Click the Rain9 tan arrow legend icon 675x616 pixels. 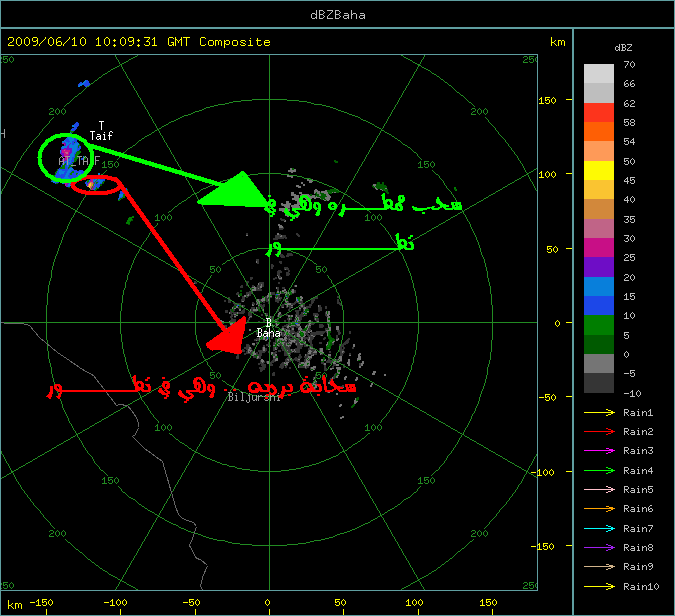tap(599, 566)
